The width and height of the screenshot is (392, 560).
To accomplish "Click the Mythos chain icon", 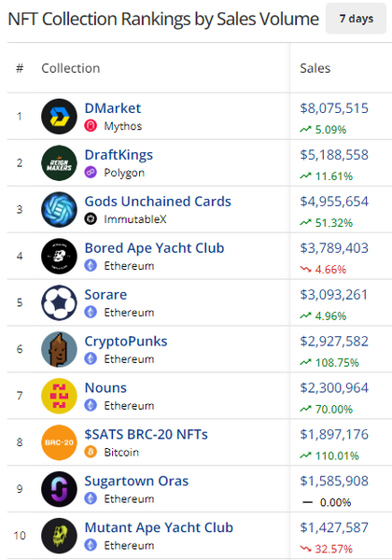I will (91, 126).
